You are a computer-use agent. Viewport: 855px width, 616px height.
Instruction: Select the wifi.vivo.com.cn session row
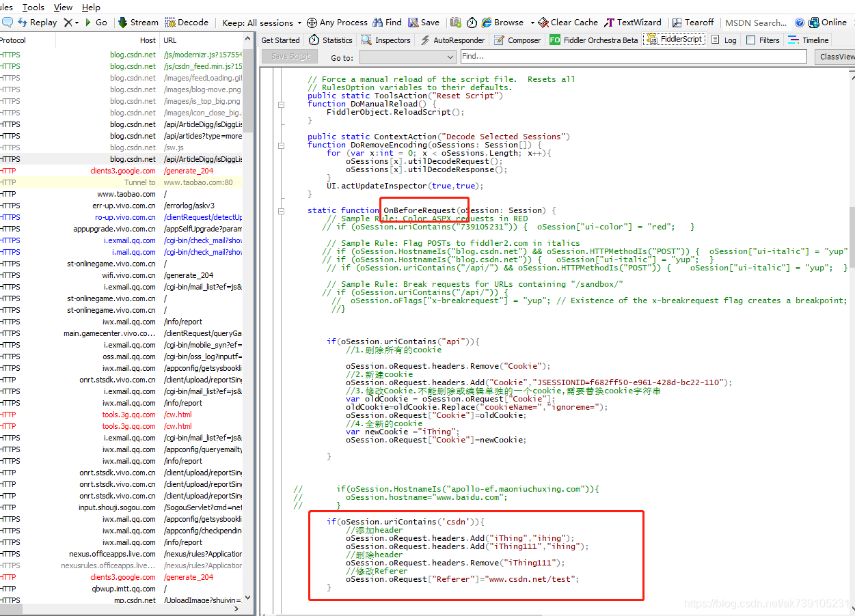[x=122, y=275]
